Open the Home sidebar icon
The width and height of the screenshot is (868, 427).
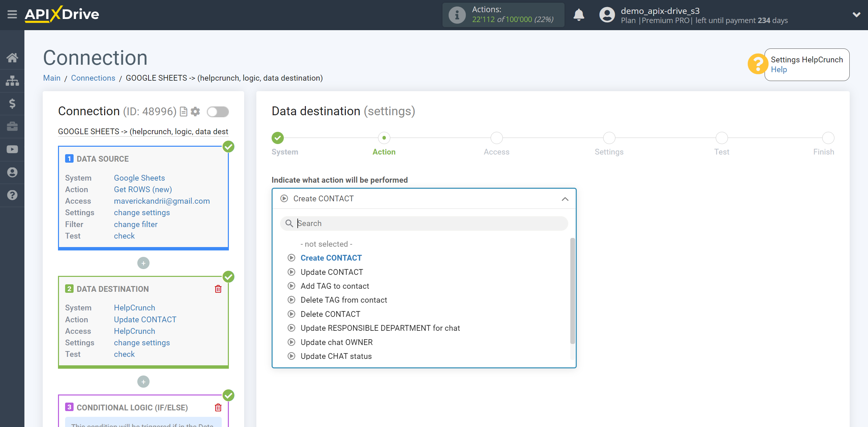click(x=12, y=58)
